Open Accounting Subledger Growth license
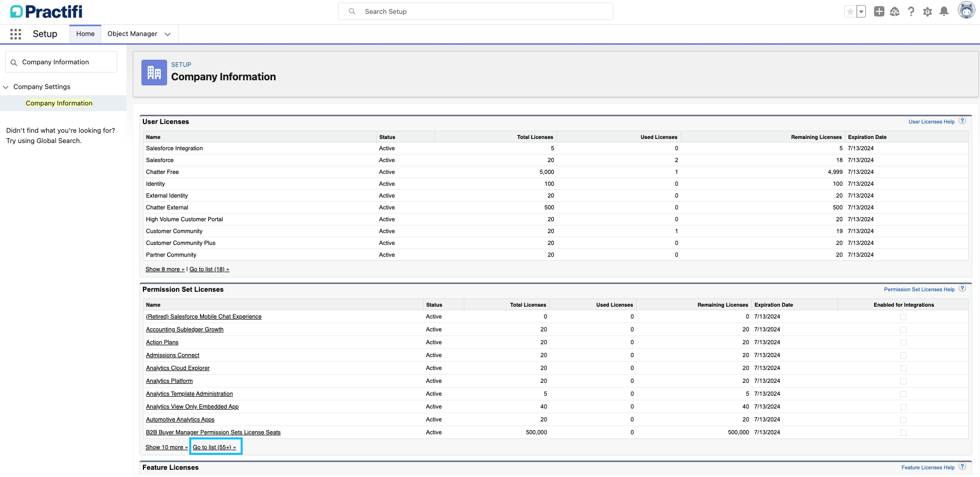 [185, 329]
